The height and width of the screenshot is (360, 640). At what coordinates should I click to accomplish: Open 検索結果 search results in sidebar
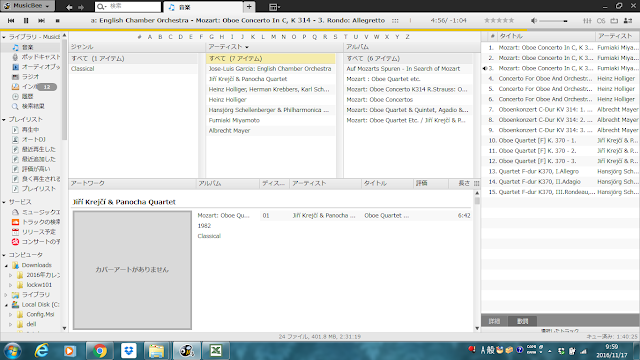(x=33, y=106)
